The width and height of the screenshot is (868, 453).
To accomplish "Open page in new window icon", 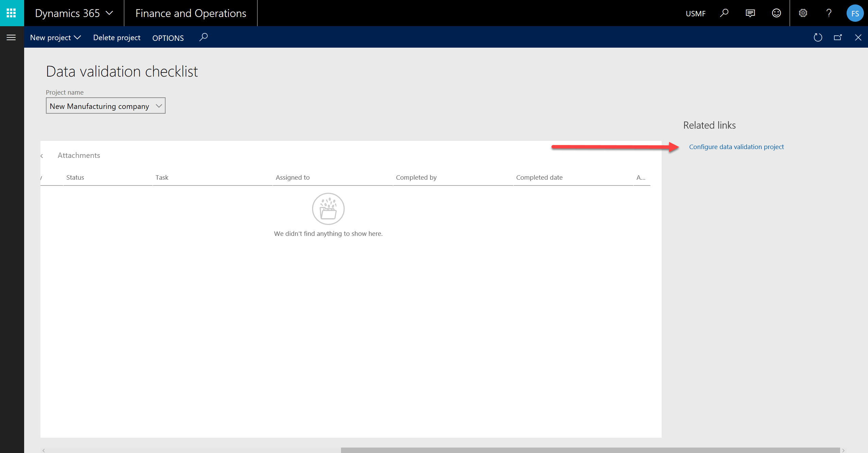I will tap(838, 37).
